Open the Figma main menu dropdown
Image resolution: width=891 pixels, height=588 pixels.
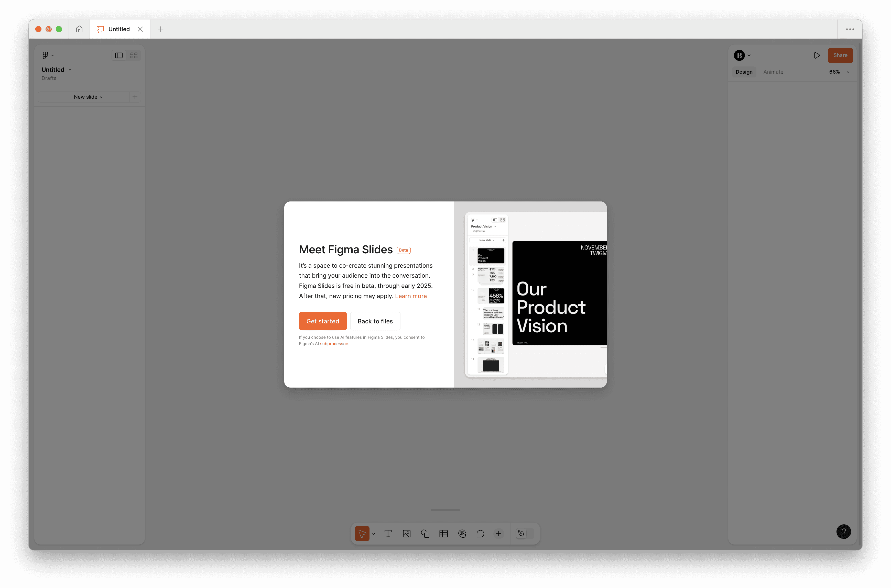(x=48, y=55)
